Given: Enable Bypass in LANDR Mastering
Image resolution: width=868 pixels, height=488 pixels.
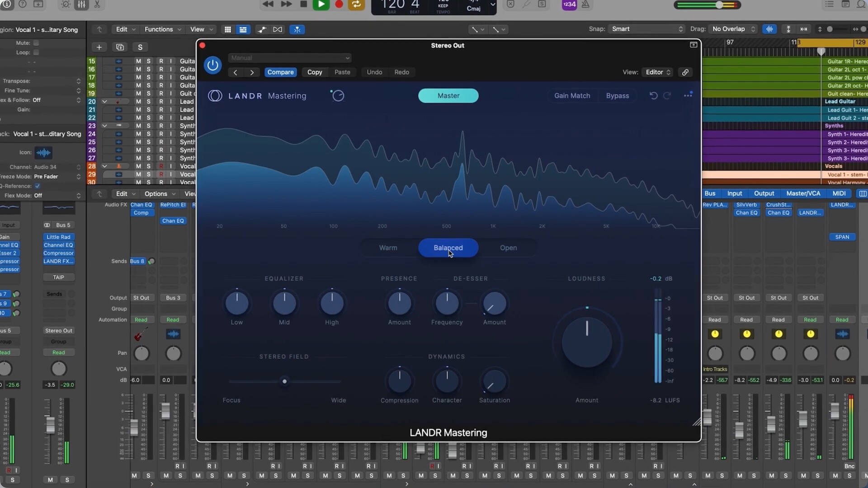Looking at the screenshot, I should pyautogui.click(x=618, y=95).
